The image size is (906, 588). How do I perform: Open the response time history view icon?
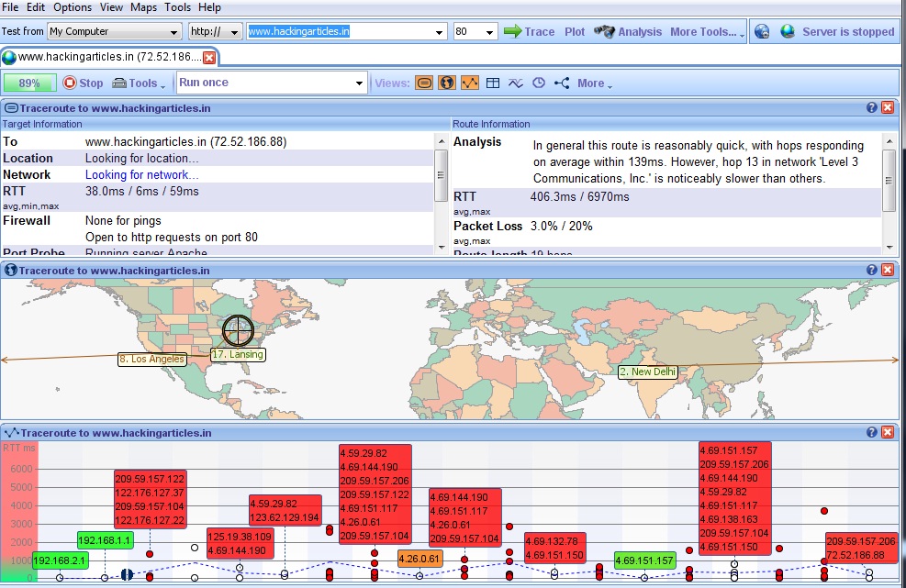tap(516, 83)
